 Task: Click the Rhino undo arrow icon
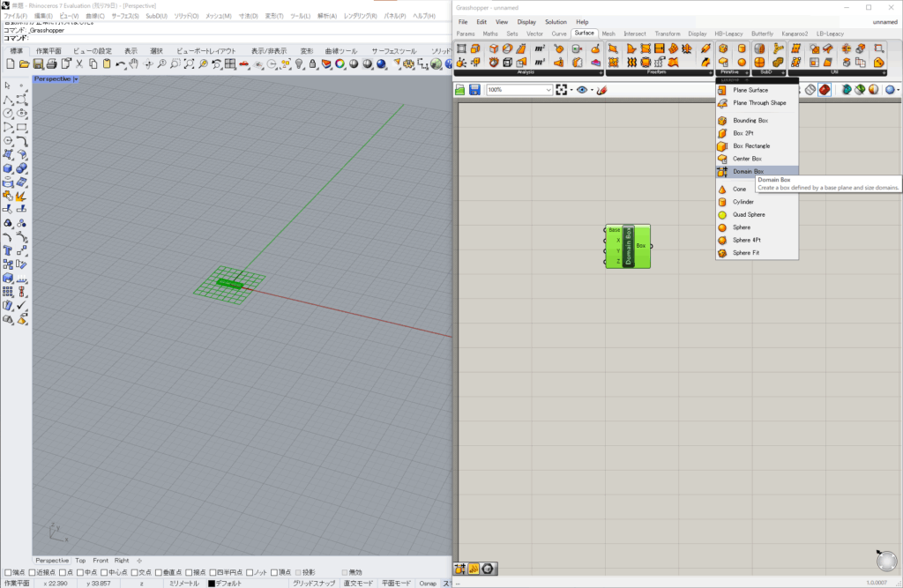point(120,64)
